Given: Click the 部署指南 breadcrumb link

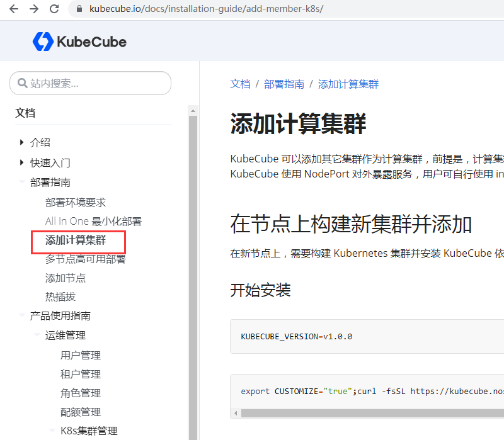Looking at the screenshot, I should [284, 84].
